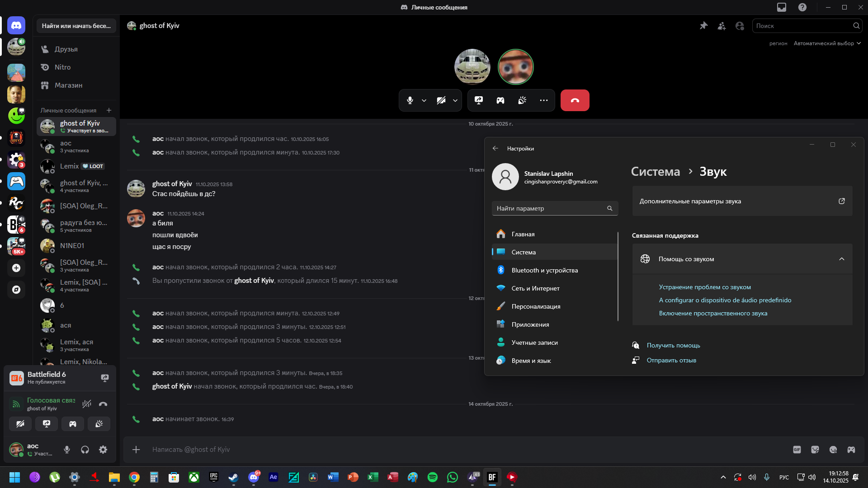The image size is (868, 488).
Task: Open the GIF picker in message bar
Action: pyautogui.click(x=797, y=450)
